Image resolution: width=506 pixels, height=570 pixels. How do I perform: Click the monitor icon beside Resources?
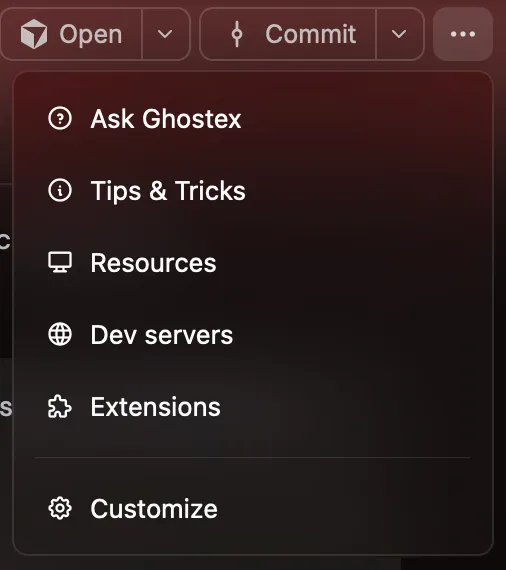pos(60,262)
